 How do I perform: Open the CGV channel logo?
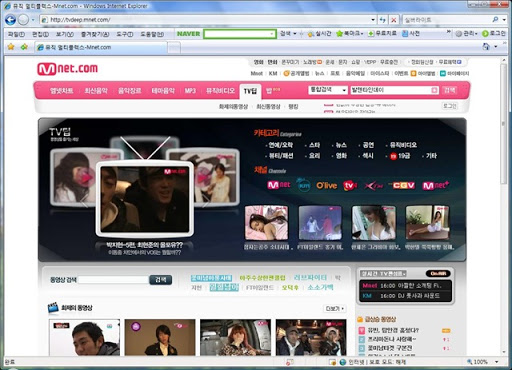[x=403, y=185]
